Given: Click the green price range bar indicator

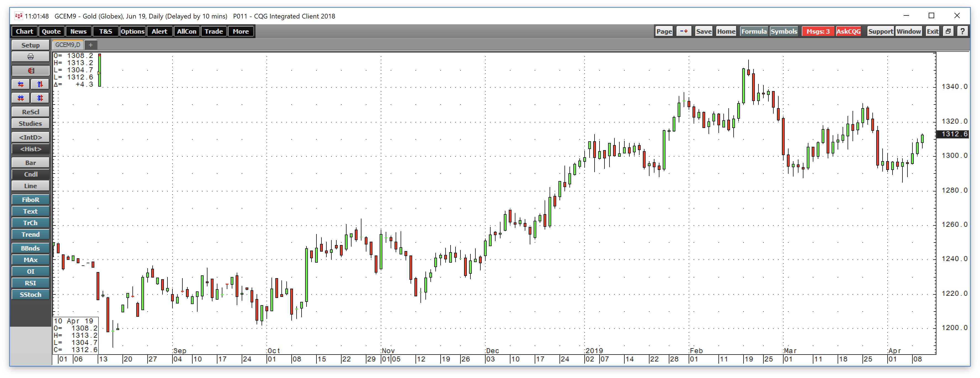Looking at the screenshot, I should (100, 70).
